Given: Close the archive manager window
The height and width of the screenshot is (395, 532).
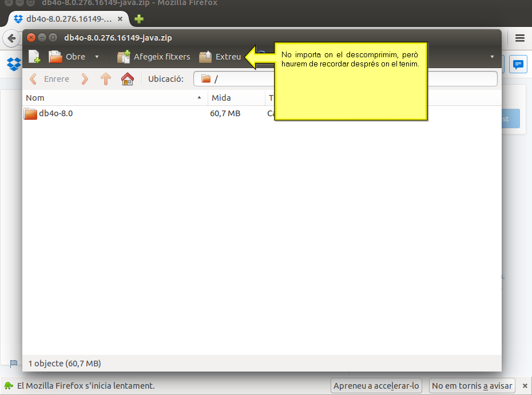Looking at the screenshot, I should [x=31, y=37].
